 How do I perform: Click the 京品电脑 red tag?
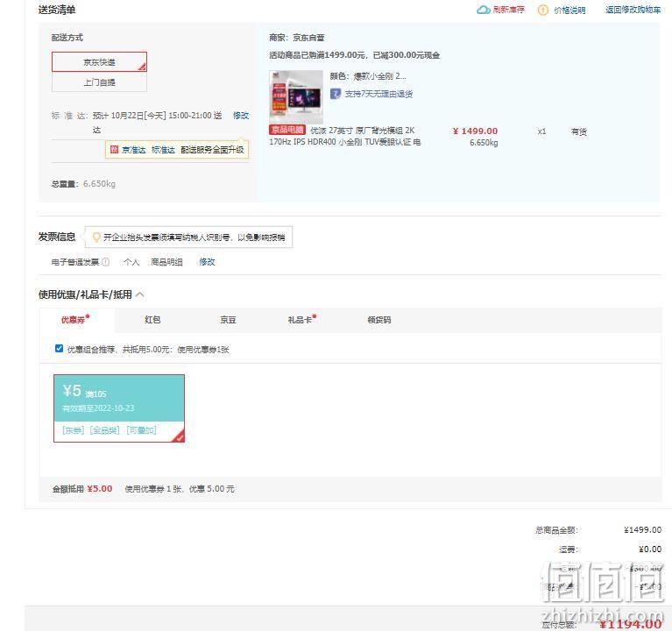point(287,130)
